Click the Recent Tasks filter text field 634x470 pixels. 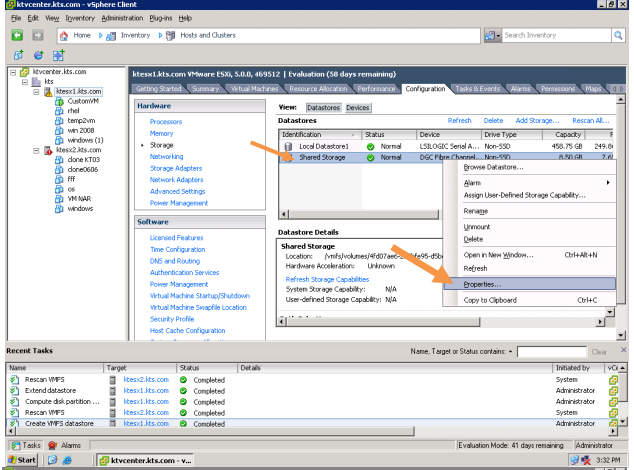tap(552, 352)
